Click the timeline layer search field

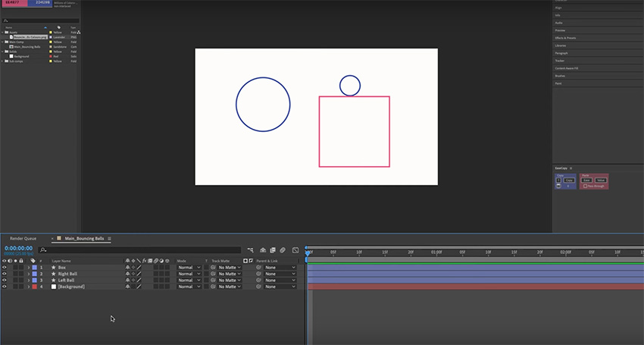point(139,250)
